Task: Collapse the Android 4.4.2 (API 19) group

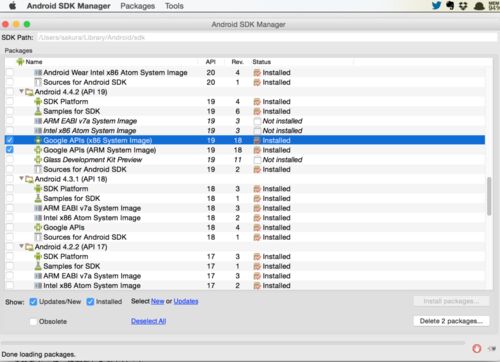Action: click(21, 91)
